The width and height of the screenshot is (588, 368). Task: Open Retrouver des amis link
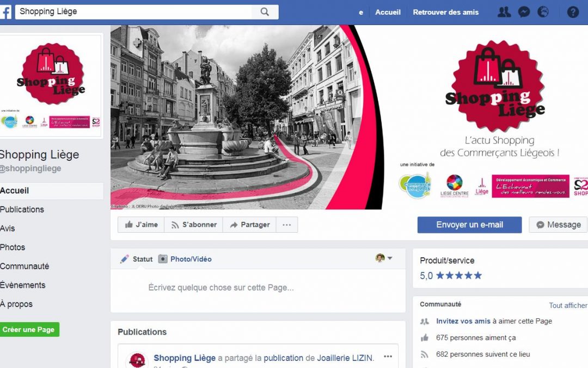point(445,12)
